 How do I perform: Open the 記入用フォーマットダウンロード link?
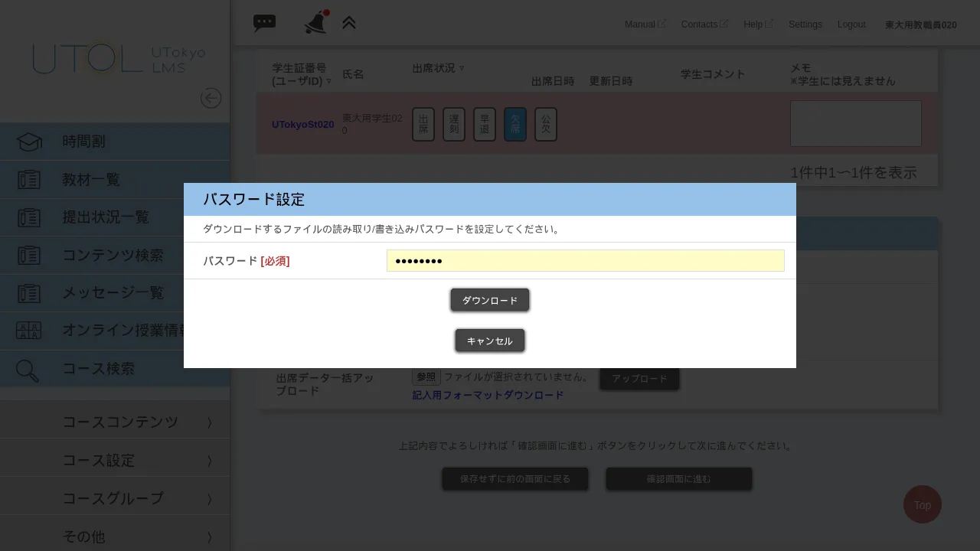(x=488, y=395)
